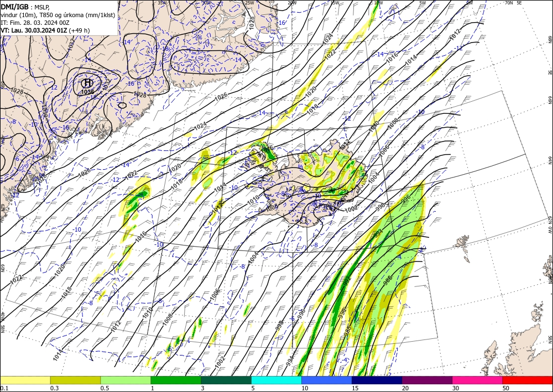
Task: Click the H high-pressure symbol over Greenland
Action: click(x=87, y=83)
